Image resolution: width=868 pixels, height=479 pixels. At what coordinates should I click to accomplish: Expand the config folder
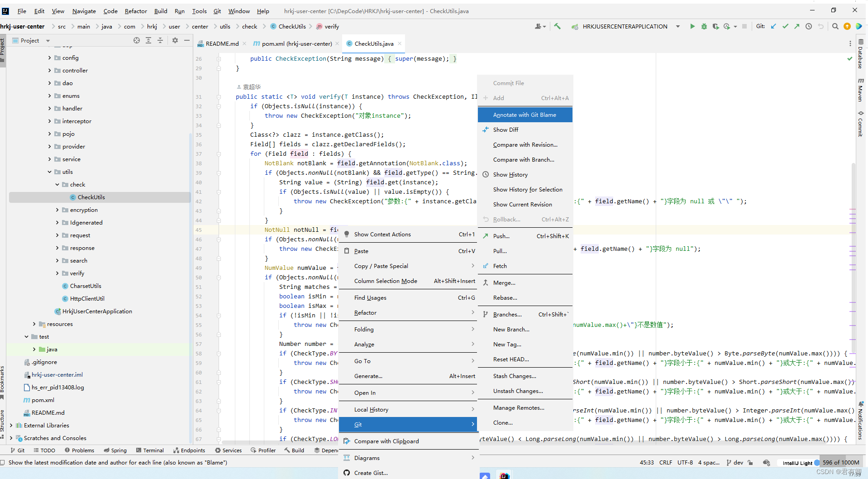[49, 58]
